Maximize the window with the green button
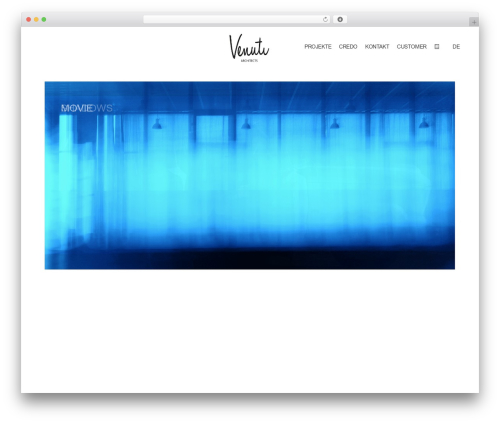 click(x=44, y=20)
